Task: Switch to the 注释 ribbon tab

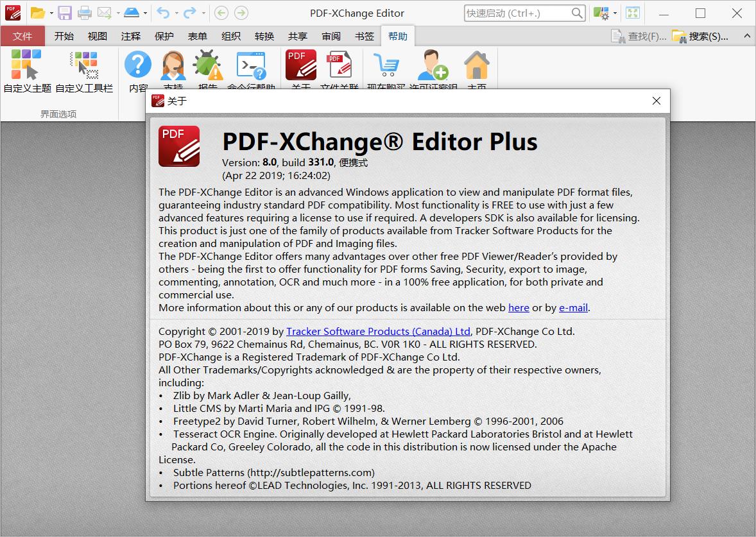Action: [131, 36]
